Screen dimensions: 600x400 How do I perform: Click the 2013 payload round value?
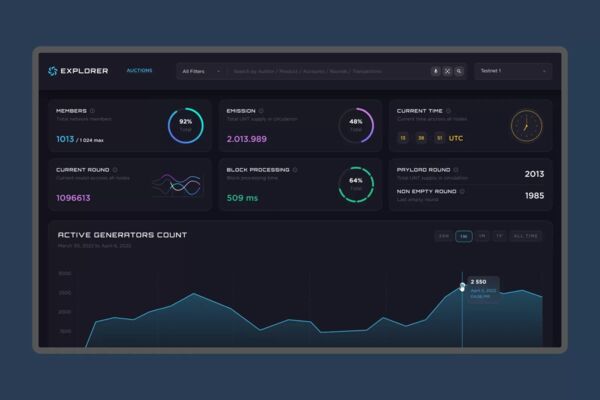pos(534,174)
